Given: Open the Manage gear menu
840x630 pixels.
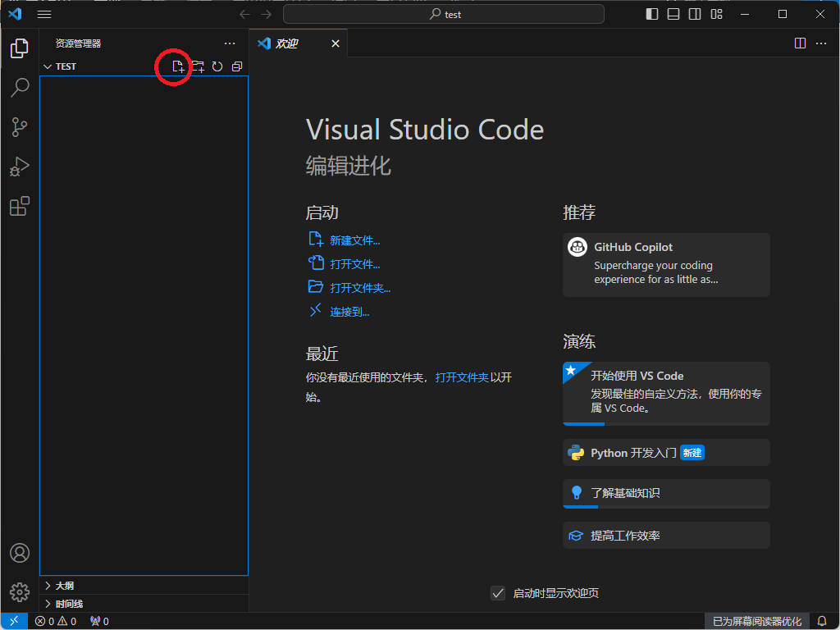Looking at the screenshot, I should pyautogui.click(x=20, y=592).
